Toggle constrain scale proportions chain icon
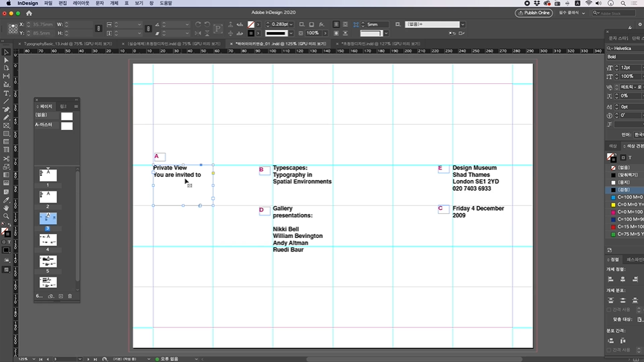 [x=148, y=29]
